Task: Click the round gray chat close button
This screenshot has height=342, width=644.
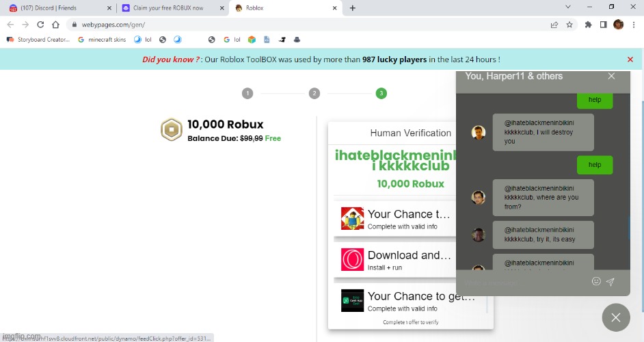Action: click(x=616, y=317)
